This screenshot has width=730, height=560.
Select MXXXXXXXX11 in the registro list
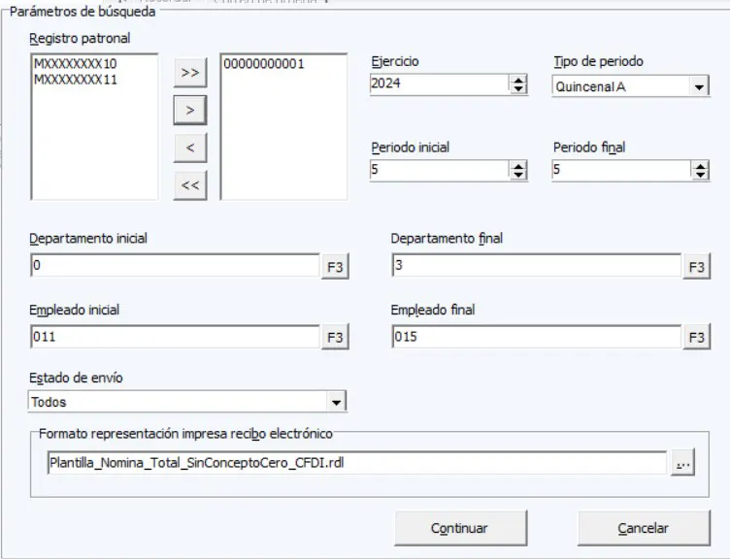(76, 80)
